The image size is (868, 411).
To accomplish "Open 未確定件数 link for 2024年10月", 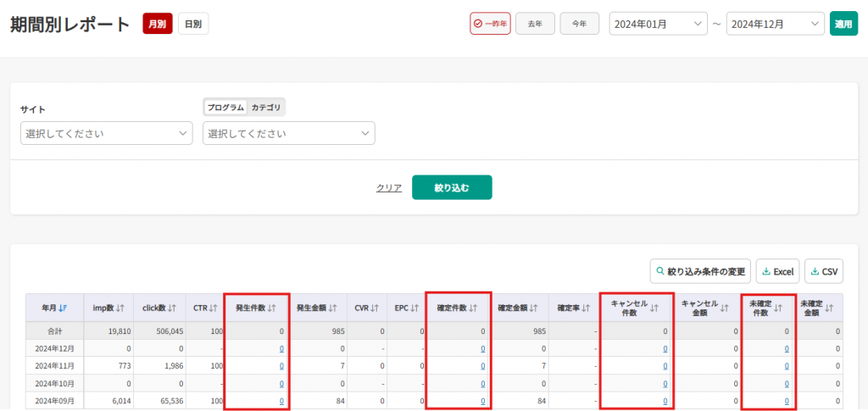I will point(787,383).
